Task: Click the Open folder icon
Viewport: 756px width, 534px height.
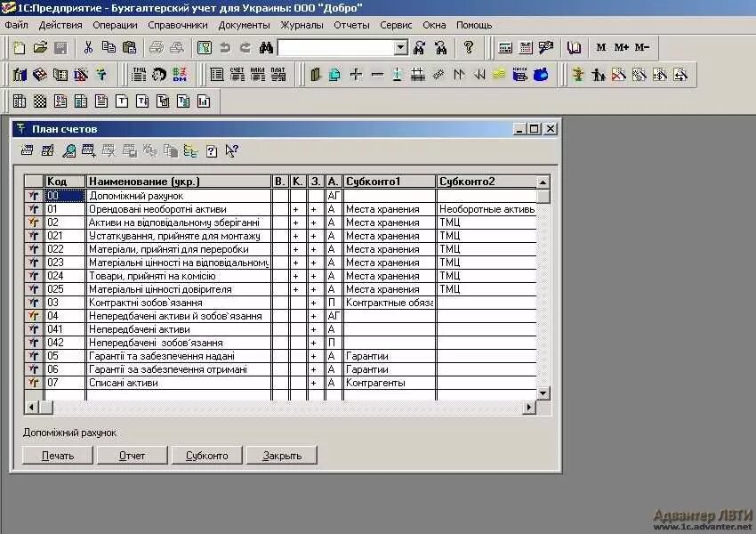Action: click(41, 47)
